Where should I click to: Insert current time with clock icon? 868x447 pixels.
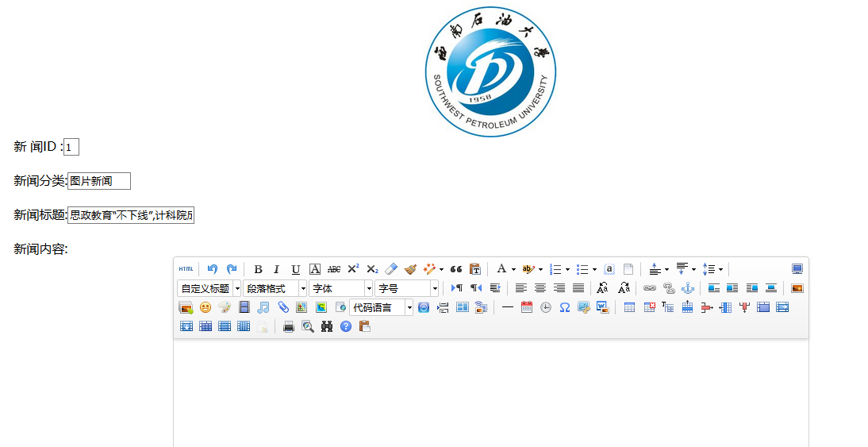click(546, 307)
